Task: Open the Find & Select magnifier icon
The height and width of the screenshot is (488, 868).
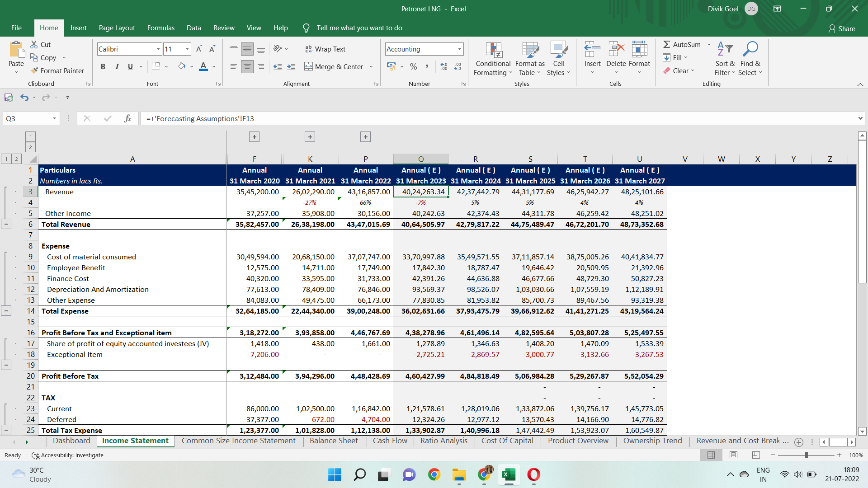Action: (750, 49)
